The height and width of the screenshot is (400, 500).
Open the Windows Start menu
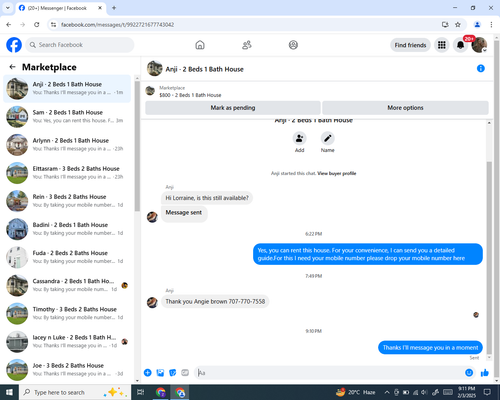point(9,392)
